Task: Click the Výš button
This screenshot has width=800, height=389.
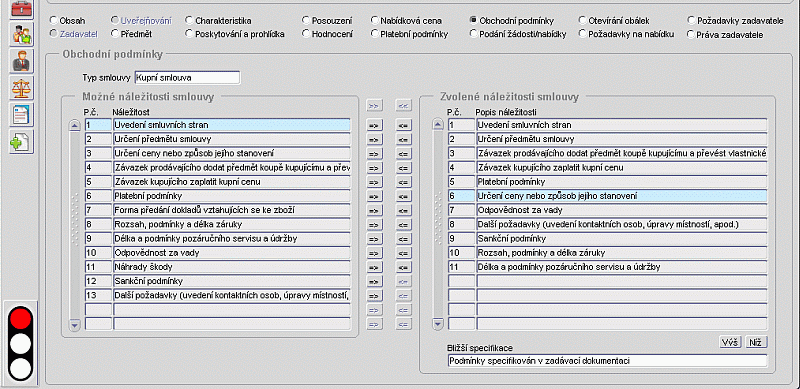Action: pyautogui.click(x=731, y=343)
